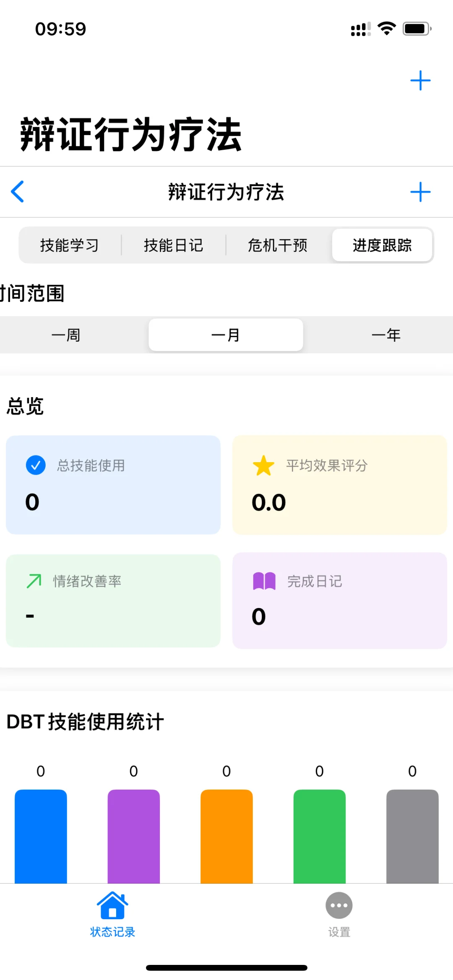Screen dimensions: 453x980
Task: Tap the blue bar in skill chart
Action: pyautogui.click(x=41, y=836)
